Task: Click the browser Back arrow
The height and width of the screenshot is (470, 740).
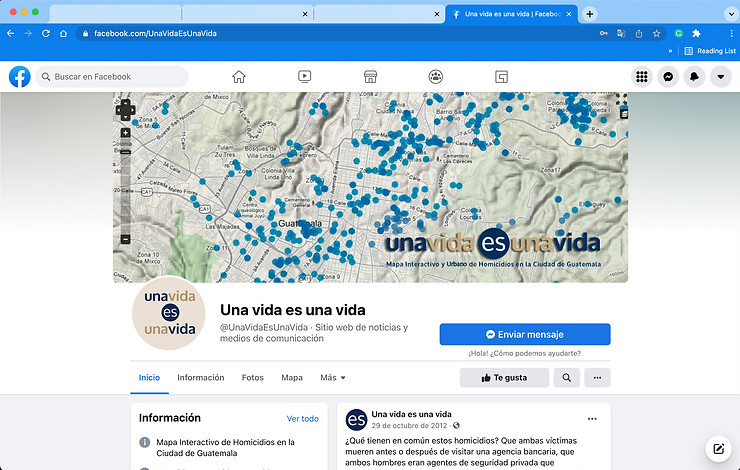Action: click(10, 34)
